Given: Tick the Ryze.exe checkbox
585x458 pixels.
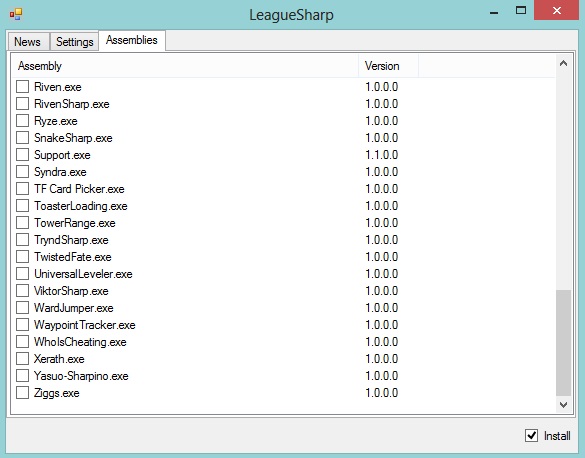Looking at the screenshot, I should click(22, 121).
